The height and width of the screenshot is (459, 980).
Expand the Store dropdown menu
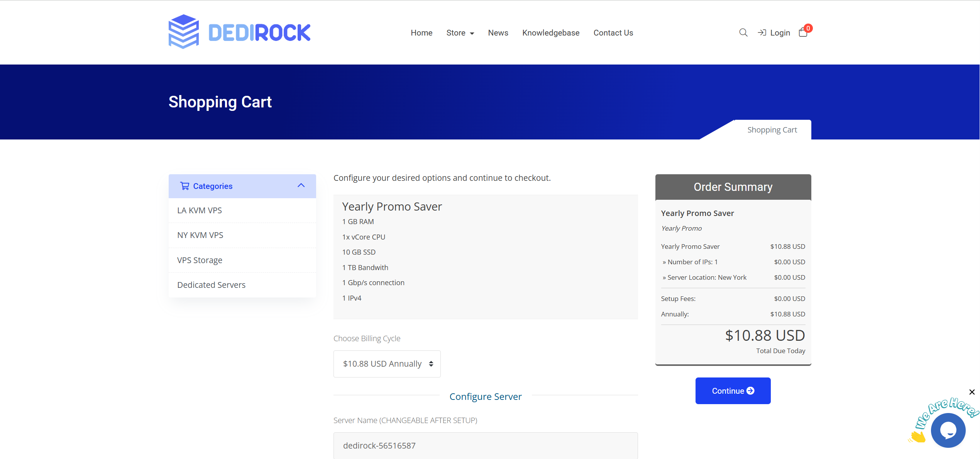pos(460,33)
